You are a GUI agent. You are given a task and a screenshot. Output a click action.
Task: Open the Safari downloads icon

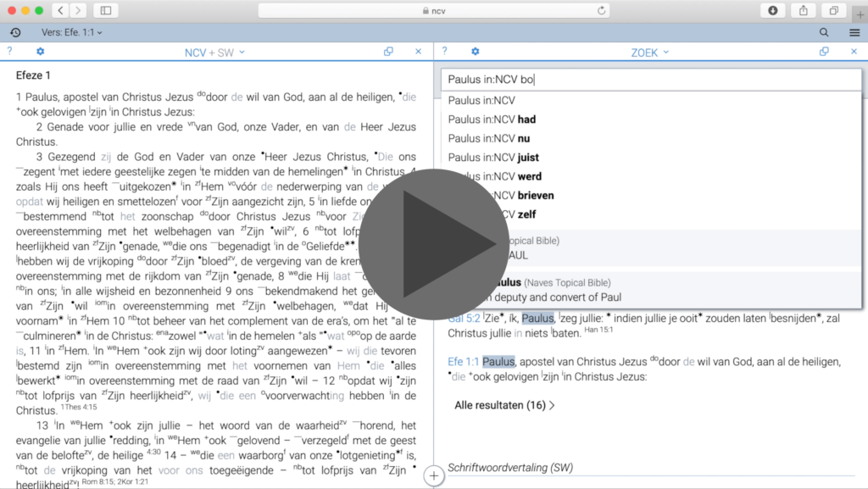tap(773, 10)
